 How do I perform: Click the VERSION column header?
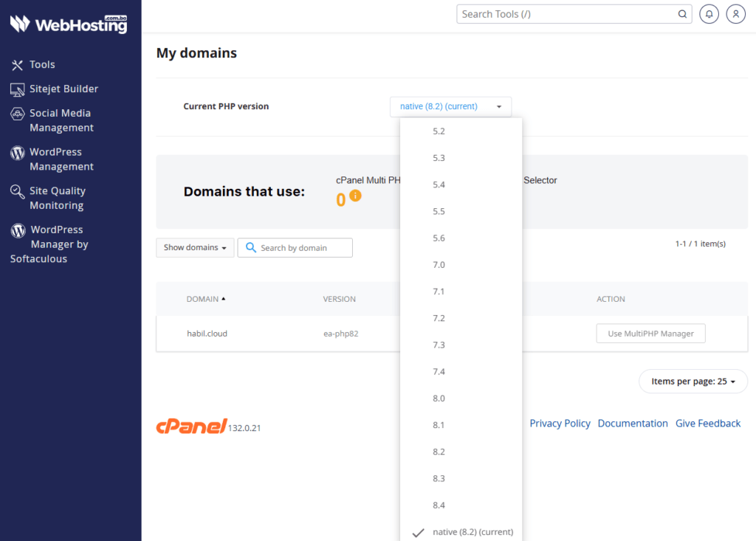[x=340, y=299]
